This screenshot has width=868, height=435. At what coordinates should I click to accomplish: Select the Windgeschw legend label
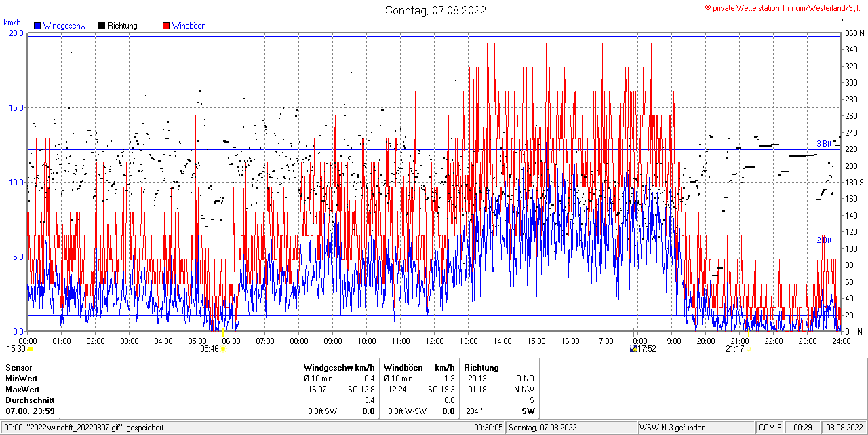(x=64, y=26)
